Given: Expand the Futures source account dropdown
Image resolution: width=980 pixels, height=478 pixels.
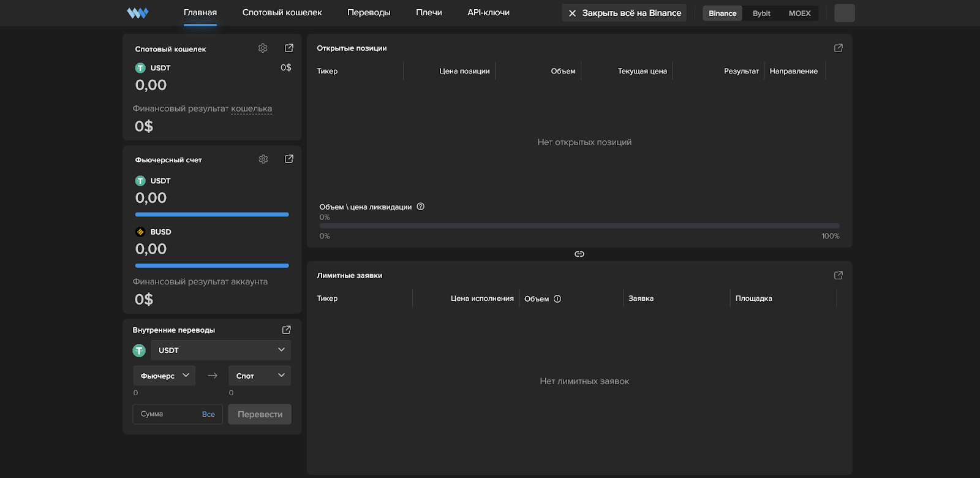Looking at the screenshot, I should (164, 376).
